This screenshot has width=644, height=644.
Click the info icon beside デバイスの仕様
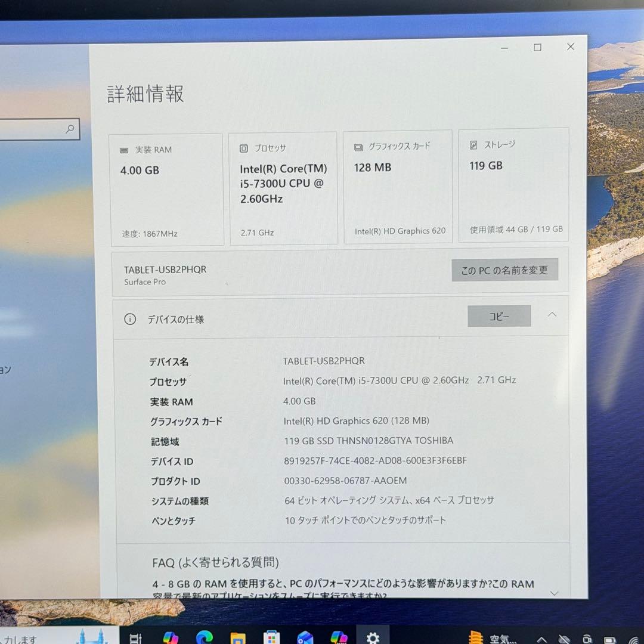point(130,319)
